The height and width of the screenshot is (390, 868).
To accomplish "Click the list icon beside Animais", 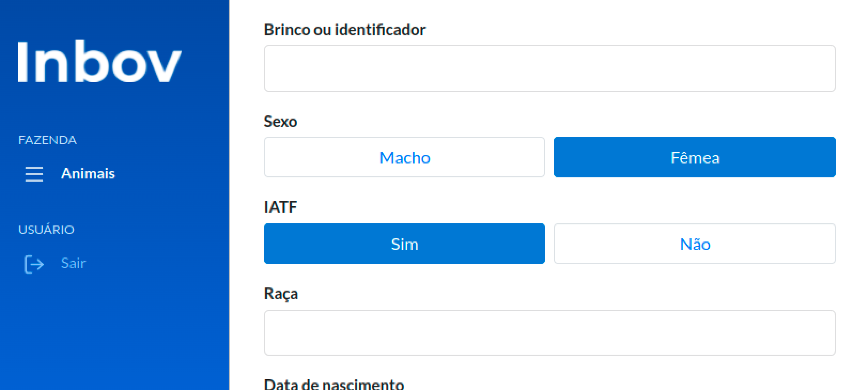I will (34, 174).
